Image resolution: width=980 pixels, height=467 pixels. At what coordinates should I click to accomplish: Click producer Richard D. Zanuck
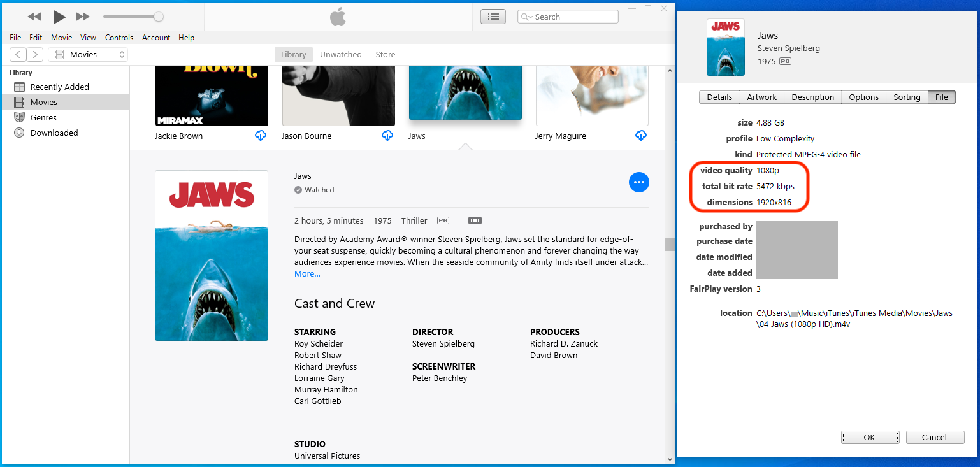(x=564, y=344)
